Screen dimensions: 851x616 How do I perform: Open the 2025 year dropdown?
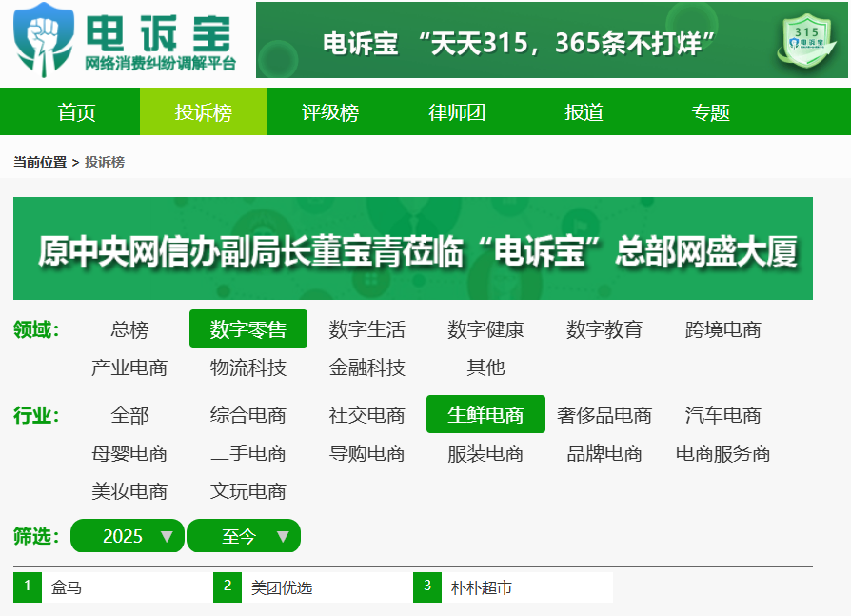coord(128,536)
